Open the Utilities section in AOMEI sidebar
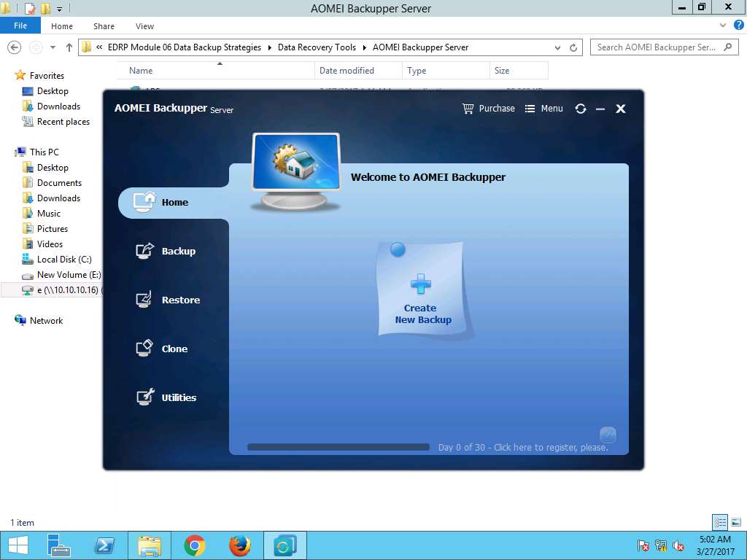 tap(166, 397)
